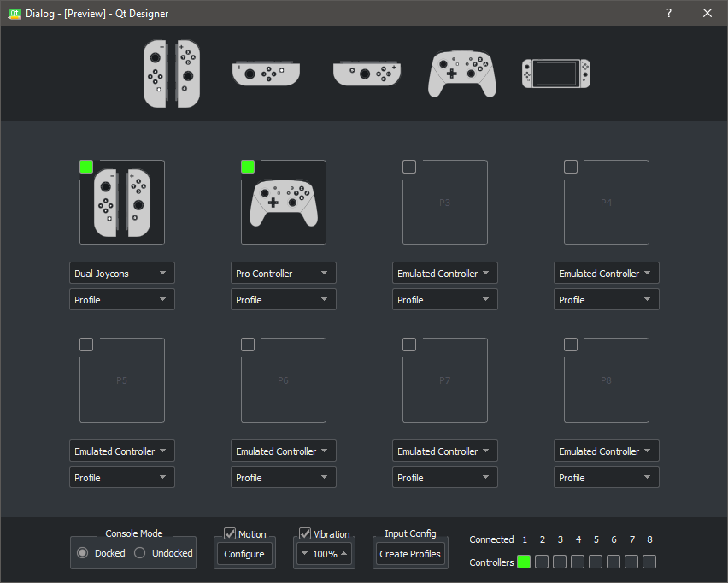The width and height of the screenshot is (728, 583).
Task: Enable the Player 3 controller checkbox
Action: pos(409,167)
